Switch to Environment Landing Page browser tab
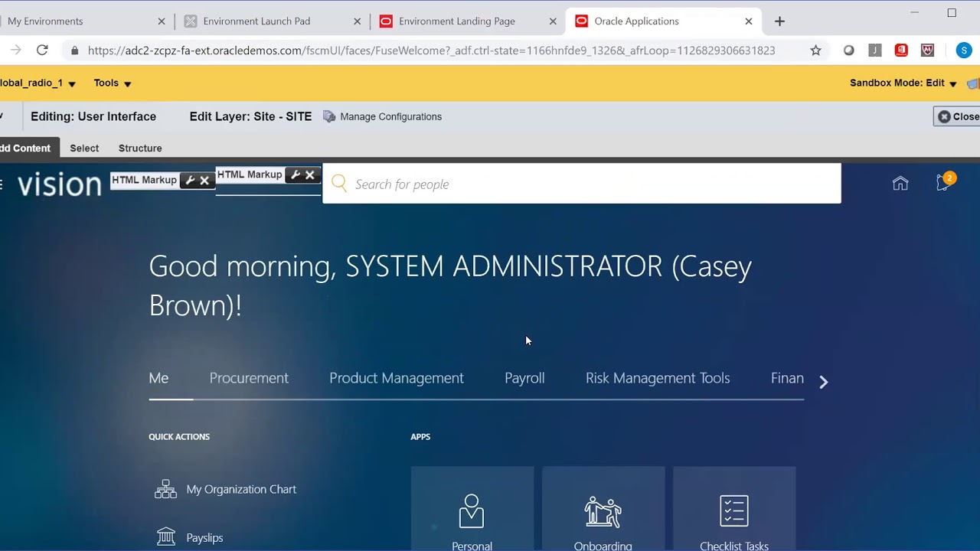Viewport: 980px width, 551px height. pos(467,21)
